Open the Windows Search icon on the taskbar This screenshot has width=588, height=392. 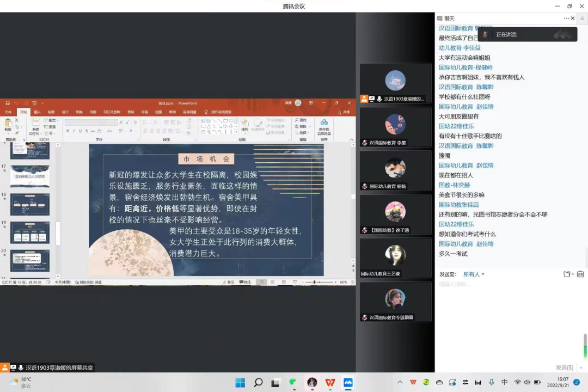click(258, 382)
